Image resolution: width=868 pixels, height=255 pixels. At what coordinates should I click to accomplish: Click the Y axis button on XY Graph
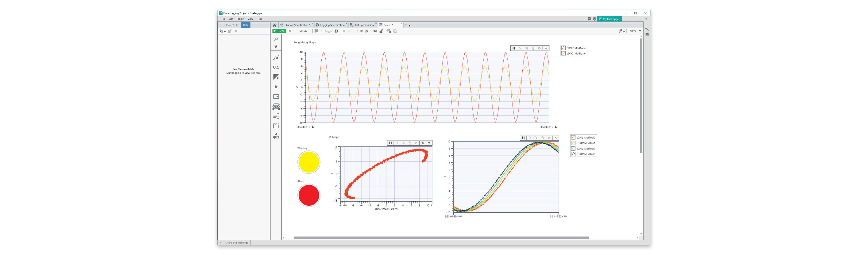(x=429, y=143)
